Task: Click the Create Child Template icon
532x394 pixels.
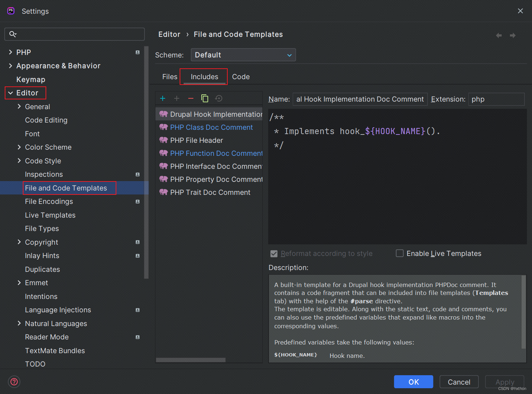Action: click(x=177, y=98)
